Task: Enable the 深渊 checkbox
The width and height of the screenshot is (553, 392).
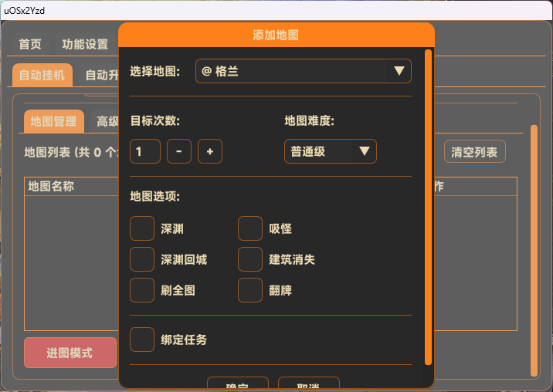Action: [x=142, y=229]
